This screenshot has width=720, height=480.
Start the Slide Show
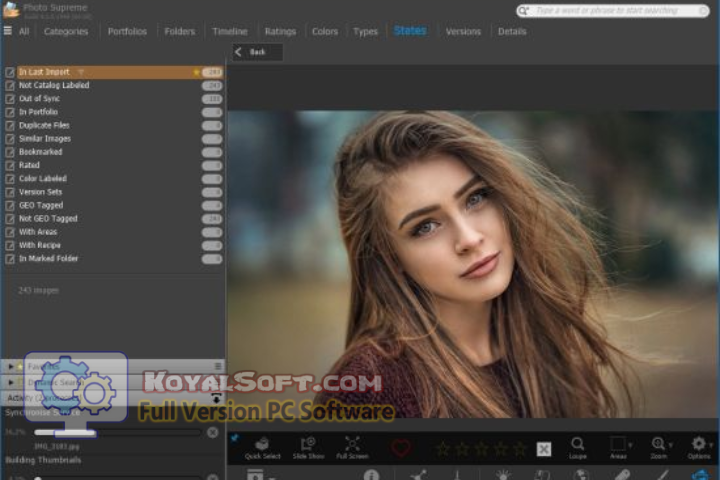click(x=308, y=444)
